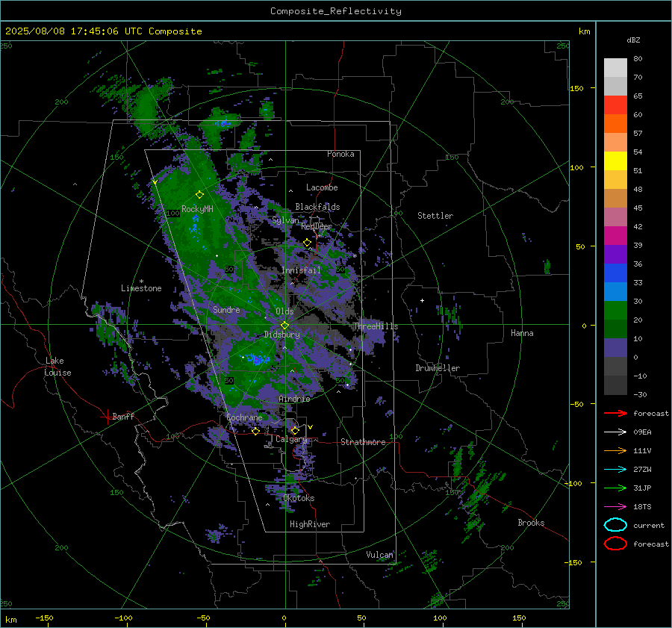Click the red forecast arrow in legend

click(615, 413)
